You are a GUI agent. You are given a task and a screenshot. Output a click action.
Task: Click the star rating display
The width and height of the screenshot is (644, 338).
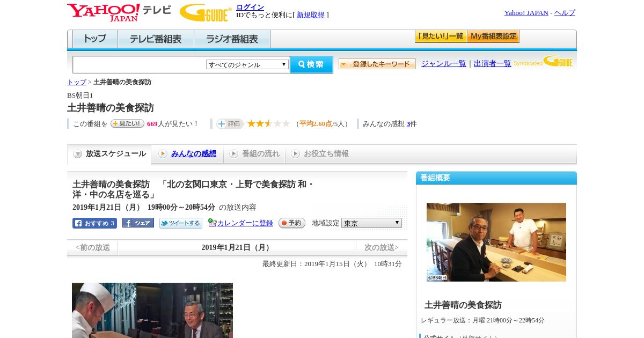pyautogui.click(x=268, y=123)
